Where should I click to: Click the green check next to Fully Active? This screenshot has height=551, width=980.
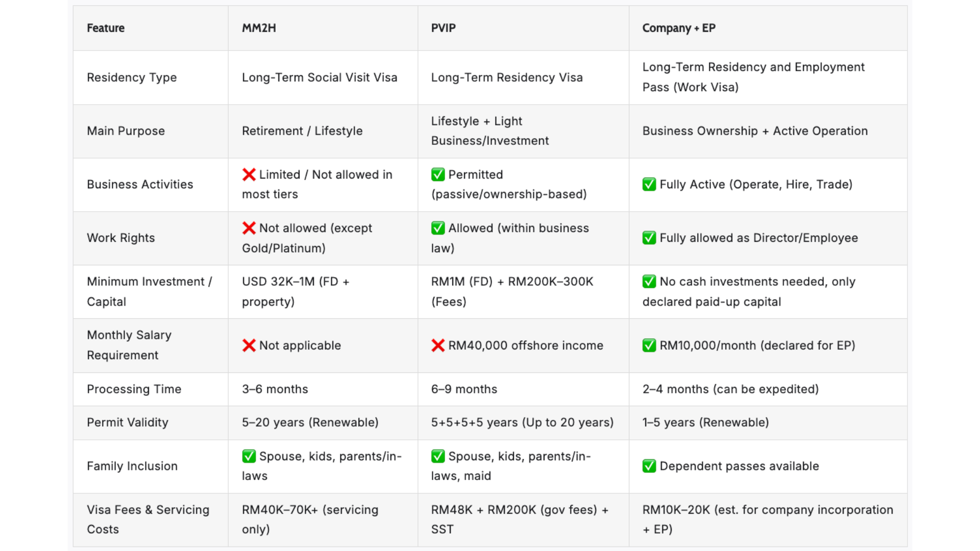(x=649, y=184)
